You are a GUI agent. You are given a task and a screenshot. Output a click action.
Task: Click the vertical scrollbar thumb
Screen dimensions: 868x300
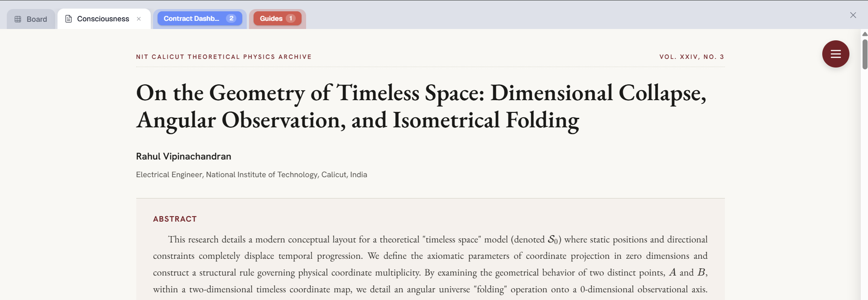pyautogui.click(x=864, y=54)
